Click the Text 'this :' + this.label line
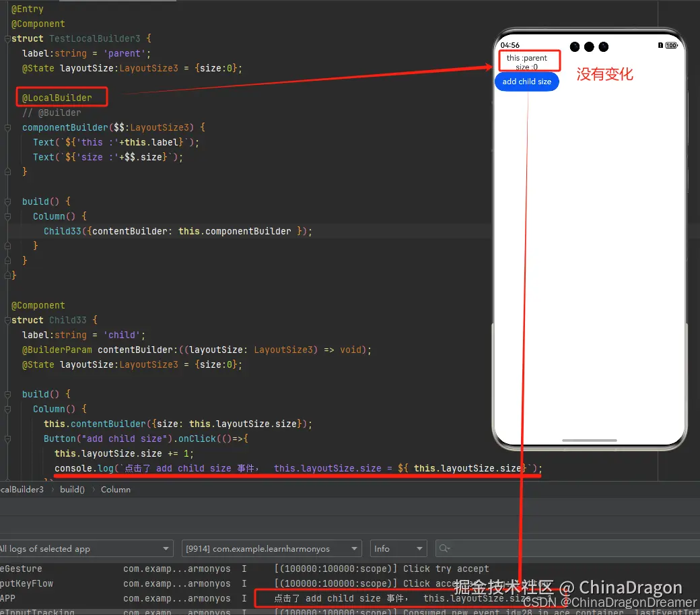This screenshot has width=700, height=615. [x=116, y=143]
